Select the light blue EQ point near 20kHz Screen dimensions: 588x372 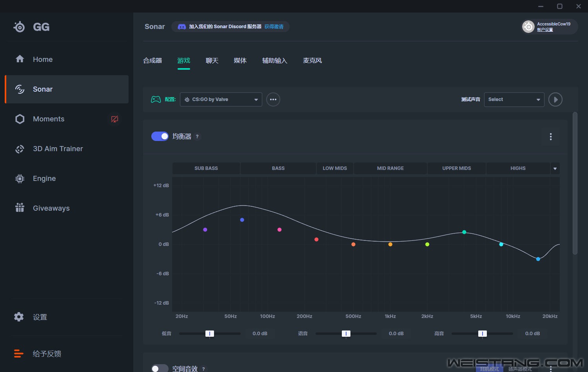coord(538,259)
